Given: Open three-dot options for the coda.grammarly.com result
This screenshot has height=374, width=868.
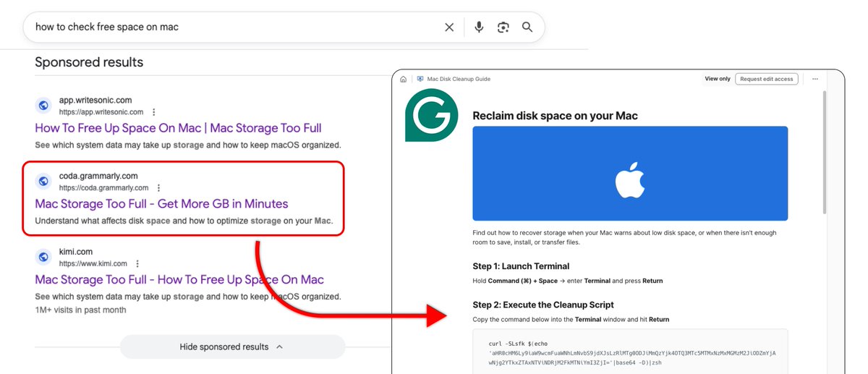Looking at the screenshot, I should pos(159,188).
